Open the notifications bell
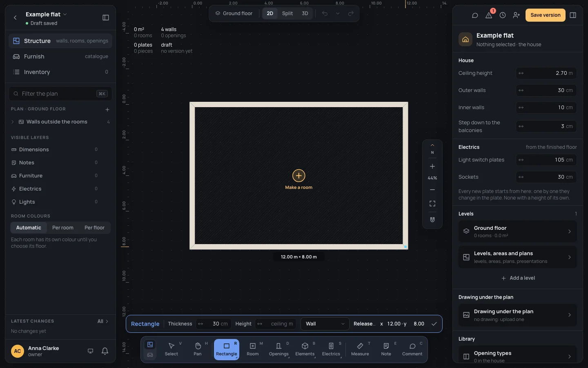This screenshot has height=368, width=588. pos(105,351)
